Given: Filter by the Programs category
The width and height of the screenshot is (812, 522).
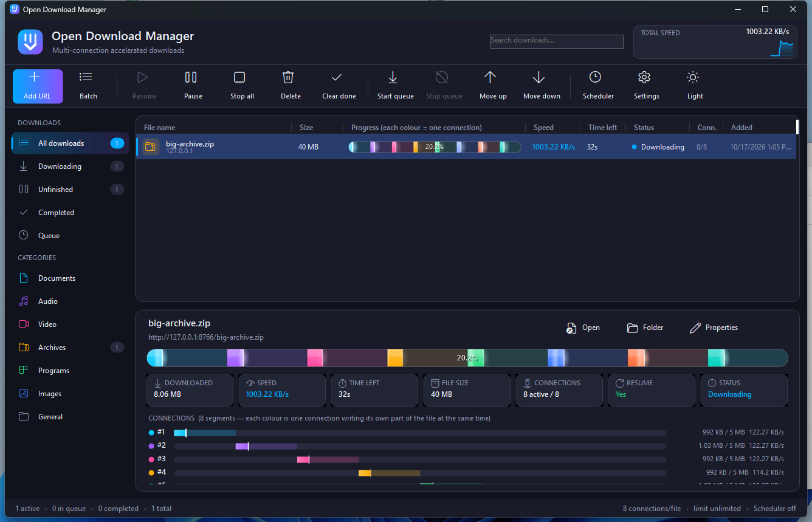Looking at the screenshot, I should click(70, 371).
